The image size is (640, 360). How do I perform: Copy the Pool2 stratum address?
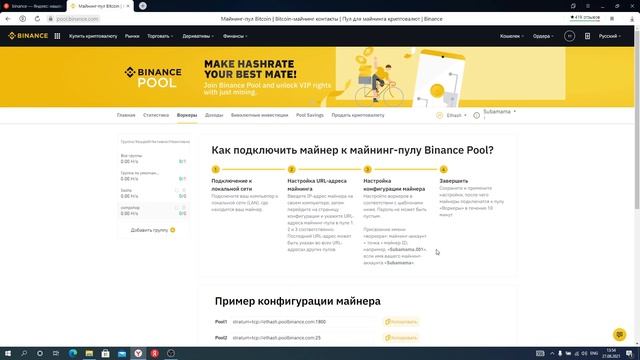pyautogui.click(x=401, y=338)
